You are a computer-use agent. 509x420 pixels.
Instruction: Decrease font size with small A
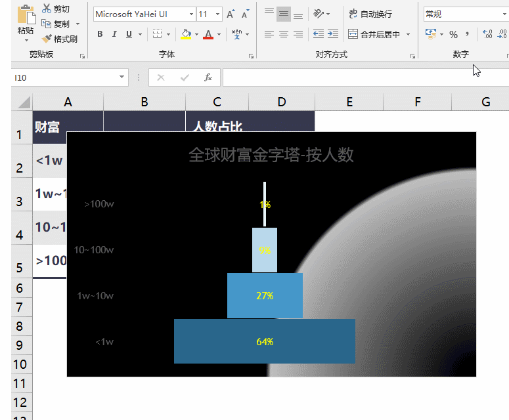pos(245,14)
